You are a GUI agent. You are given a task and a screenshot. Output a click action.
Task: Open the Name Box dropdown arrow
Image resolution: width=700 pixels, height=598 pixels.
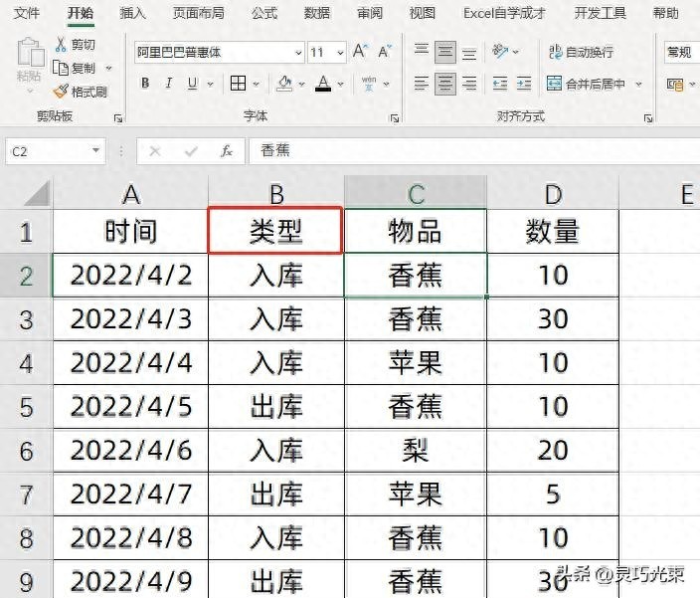click(x=95, y=151)
